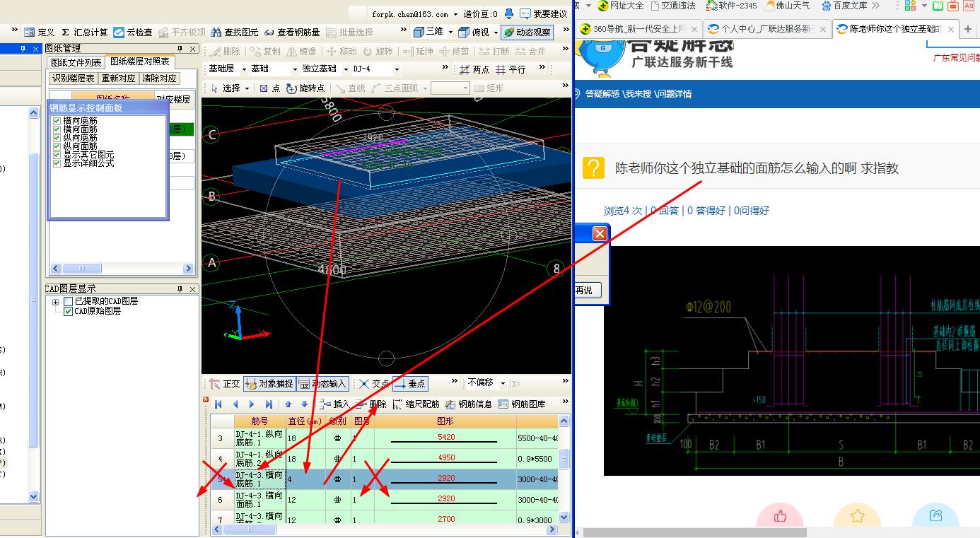The height and width of the screenshot is (538, 980).
Task: Open the 独立基础 component type dropdown
Action: [x=346, y=69]
